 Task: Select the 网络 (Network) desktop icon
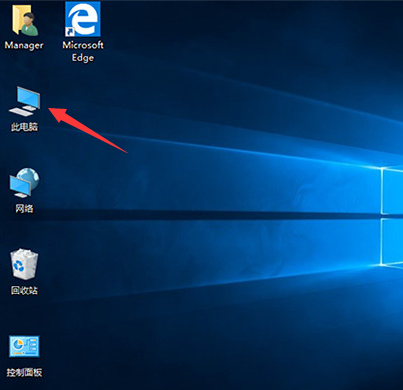pyautogui.click(x=24, y=182)
